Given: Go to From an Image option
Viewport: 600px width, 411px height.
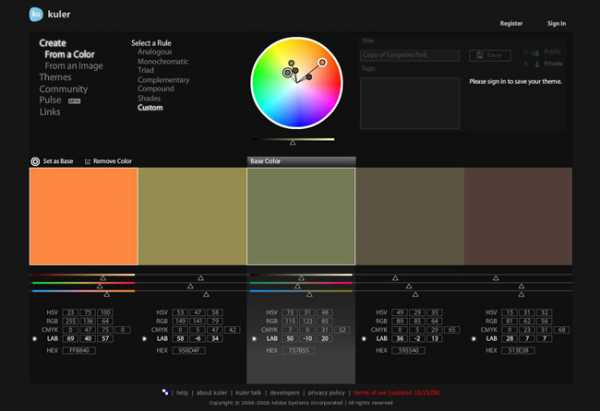Looking at the screenshot, I should 74,66.
